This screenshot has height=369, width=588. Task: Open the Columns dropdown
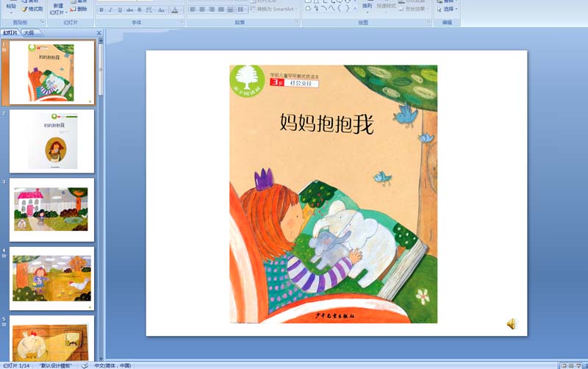pyautogui.click(x=242, y=10)
